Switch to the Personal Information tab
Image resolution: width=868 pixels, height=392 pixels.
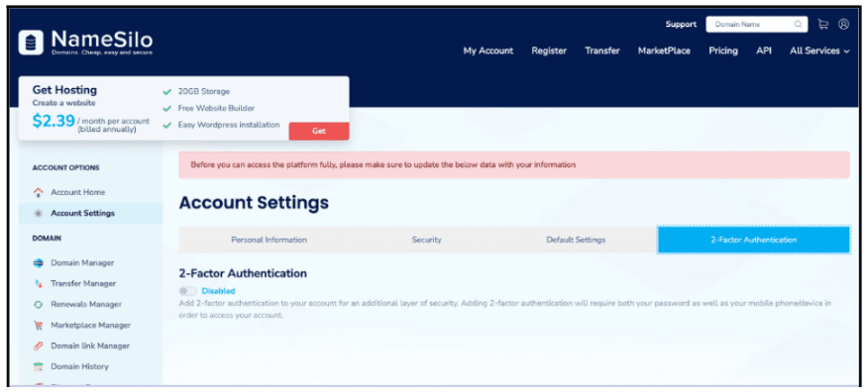270,240
